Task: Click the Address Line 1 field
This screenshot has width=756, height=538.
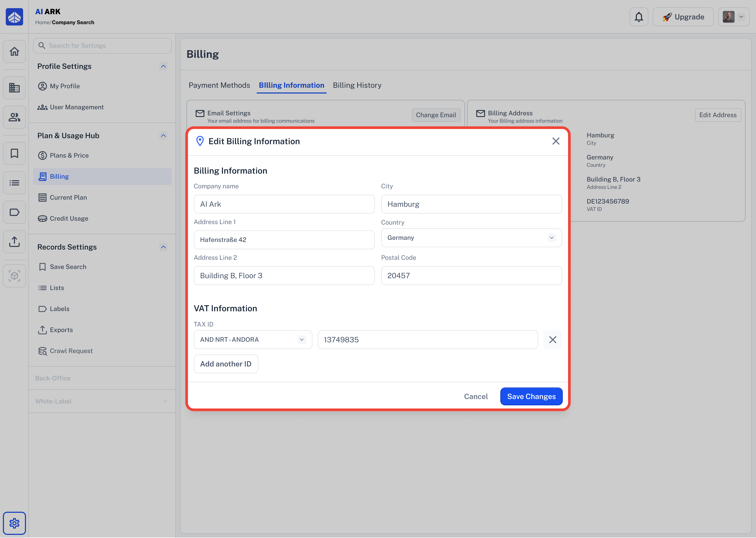Action: click(x=284, y=240)
